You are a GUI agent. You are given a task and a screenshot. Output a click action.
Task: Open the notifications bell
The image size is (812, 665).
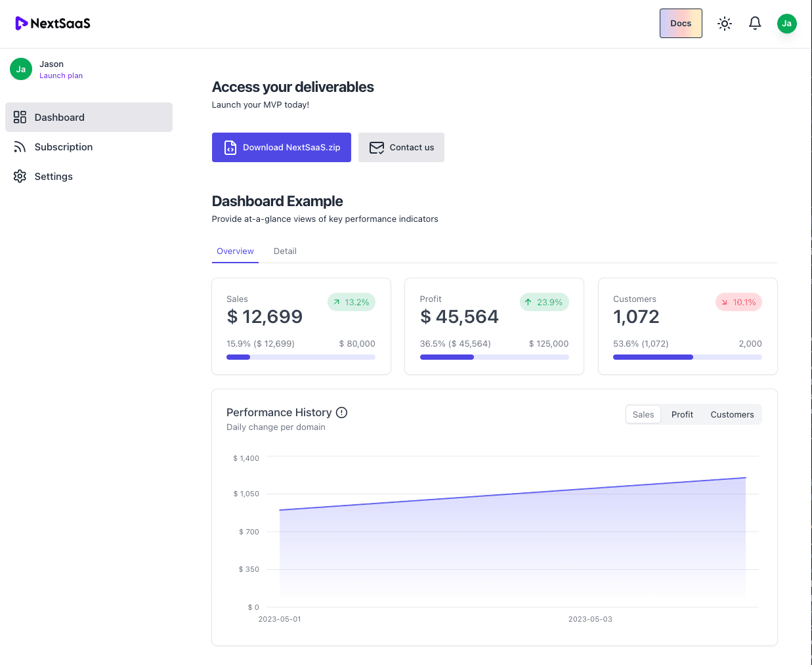click(x=755, y=24)
